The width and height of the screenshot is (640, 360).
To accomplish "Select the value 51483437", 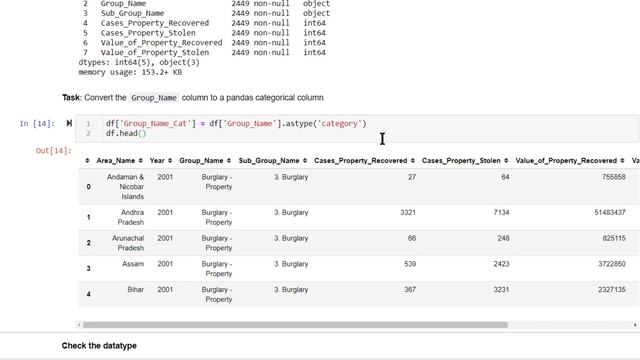I will [610, 213].
